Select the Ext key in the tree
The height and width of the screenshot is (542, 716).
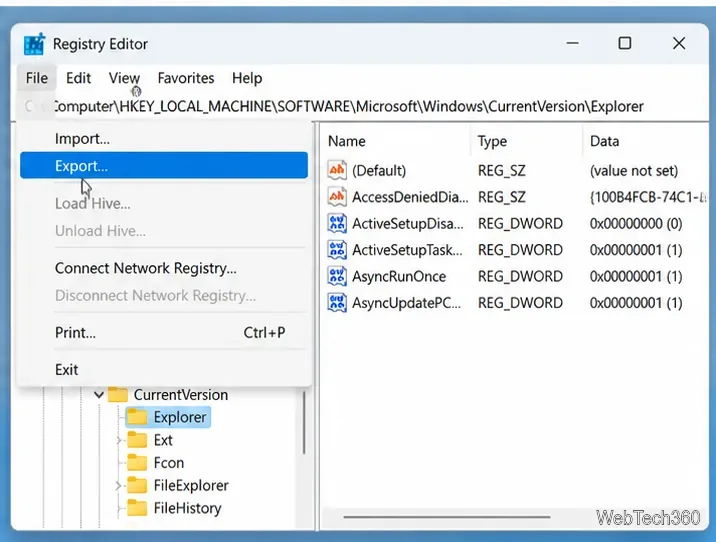(163, 440)
